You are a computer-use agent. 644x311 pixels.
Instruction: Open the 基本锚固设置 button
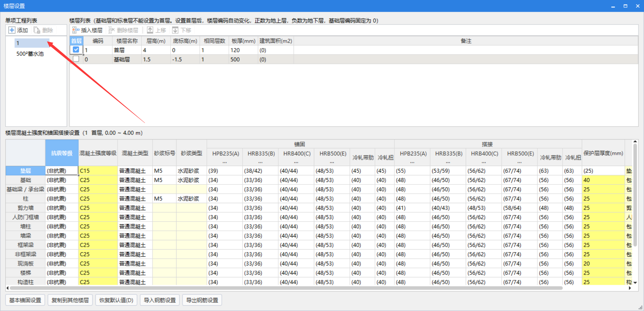point(25,300)
